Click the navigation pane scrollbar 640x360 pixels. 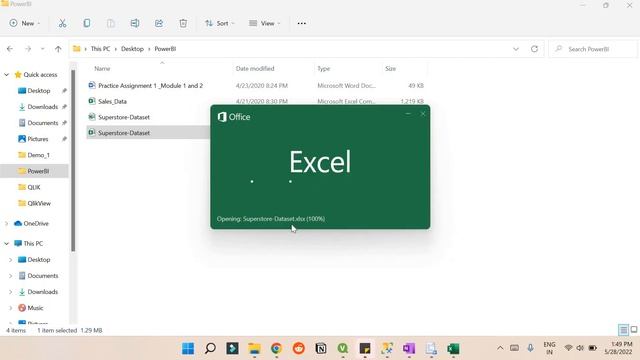point(73,161)
